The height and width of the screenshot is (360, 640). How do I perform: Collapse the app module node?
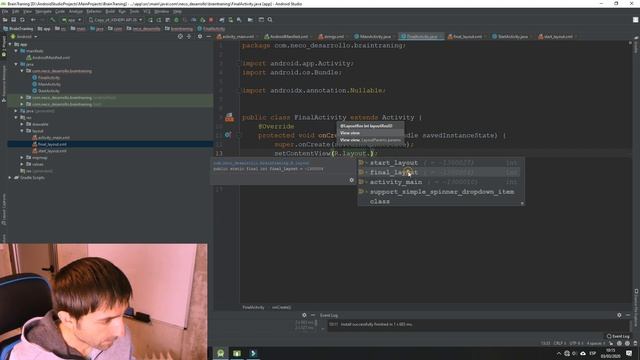coord(10,44)
